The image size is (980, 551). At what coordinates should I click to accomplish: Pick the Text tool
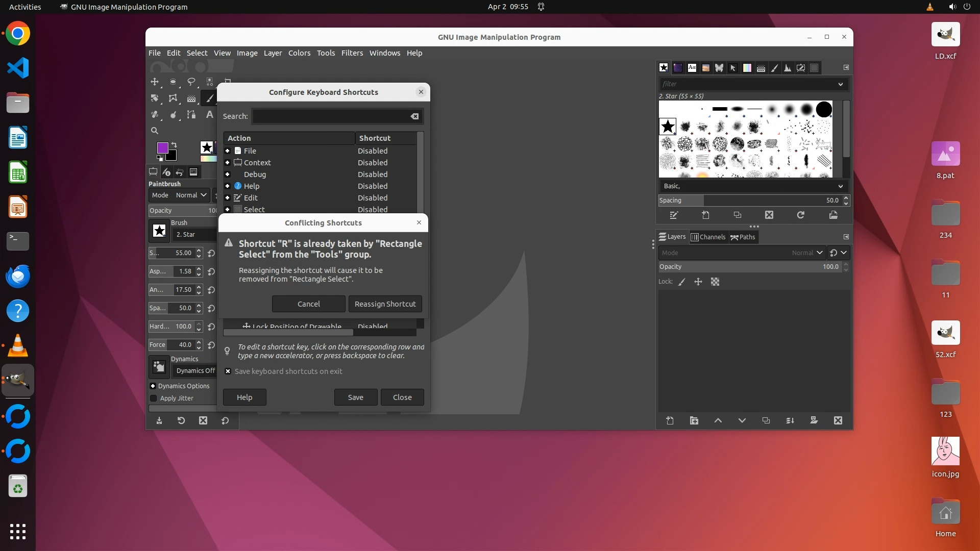click(209, 115)
